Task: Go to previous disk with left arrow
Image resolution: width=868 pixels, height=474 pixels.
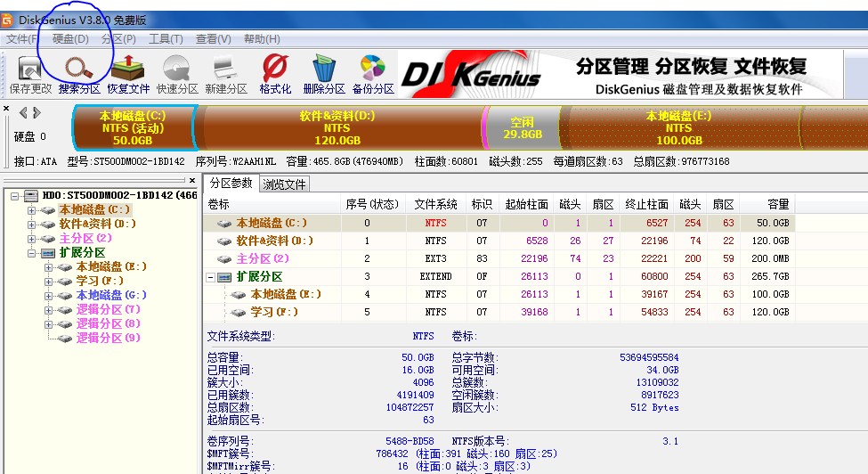Action: 23,113
